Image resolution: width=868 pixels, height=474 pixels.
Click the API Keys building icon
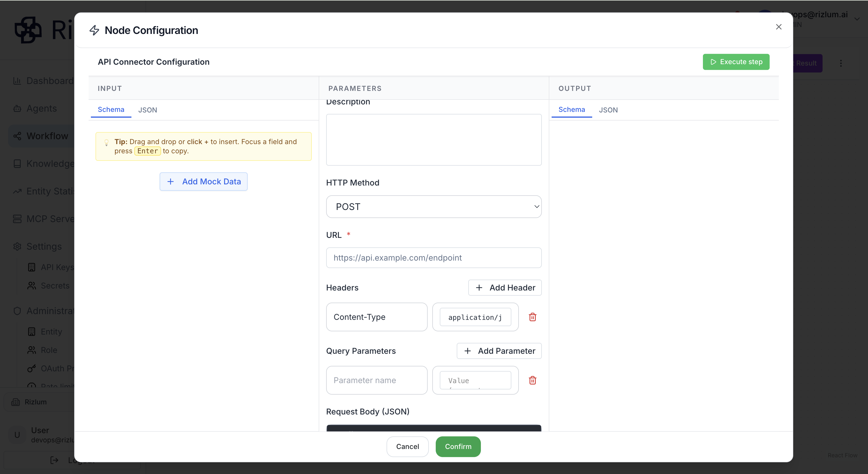click(x=32, y=267)
